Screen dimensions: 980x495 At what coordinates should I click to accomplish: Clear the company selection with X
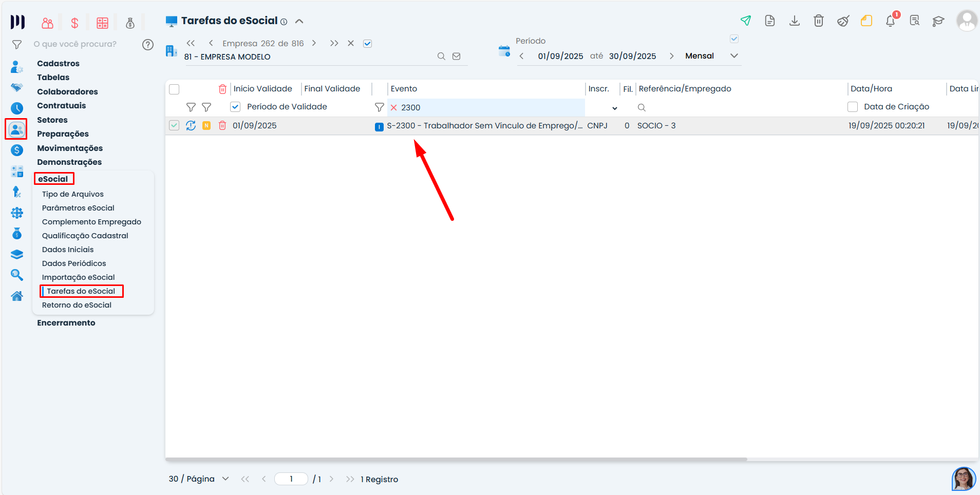click(x=351, y=43)
